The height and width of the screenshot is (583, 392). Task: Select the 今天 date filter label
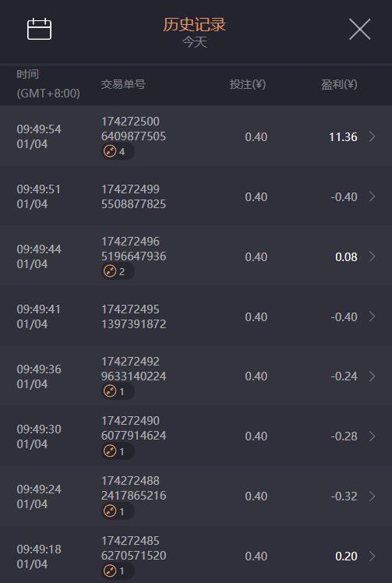pyautogui.click(x=195, y=42)
